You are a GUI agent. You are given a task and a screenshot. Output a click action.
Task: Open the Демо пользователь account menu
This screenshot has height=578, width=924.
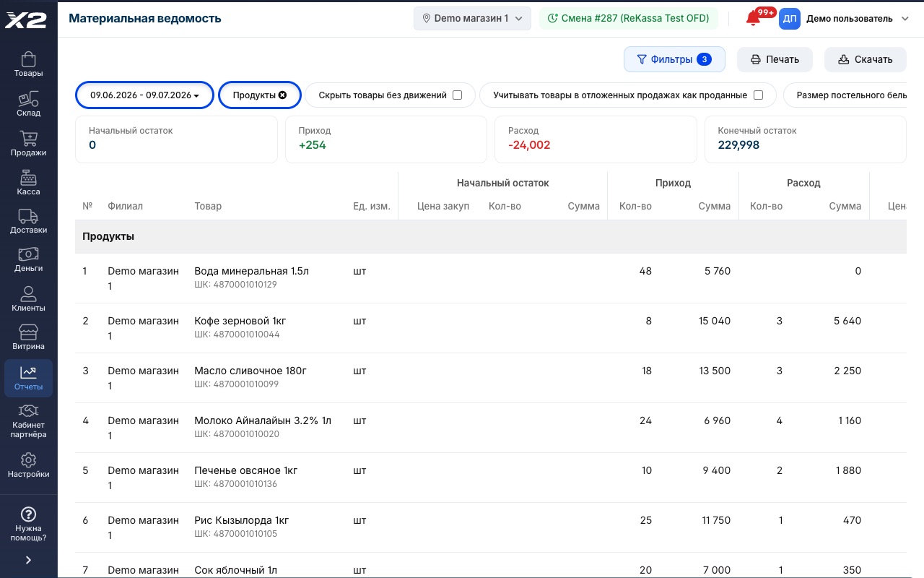(843, 19)
